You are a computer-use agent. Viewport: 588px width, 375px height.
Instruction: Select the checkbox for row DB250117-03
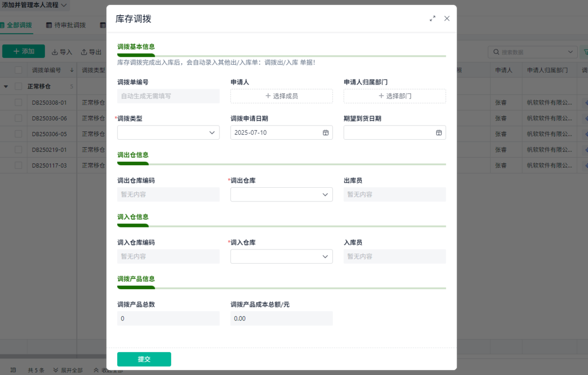point(18,166)
